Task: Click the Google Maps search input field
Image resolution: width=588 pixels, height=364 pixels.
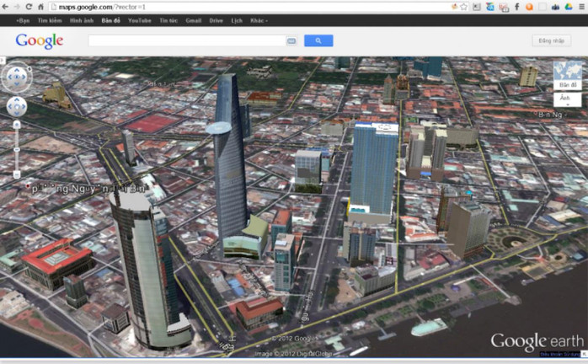Action: (187, 40)
